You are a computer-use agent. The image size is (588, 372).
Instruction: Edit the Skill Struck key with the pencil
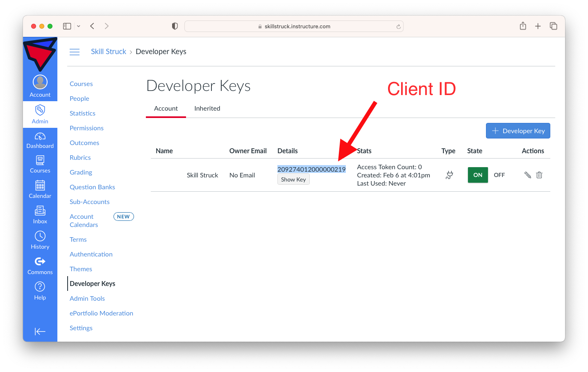pyautogui.click(x=528, y=175)
